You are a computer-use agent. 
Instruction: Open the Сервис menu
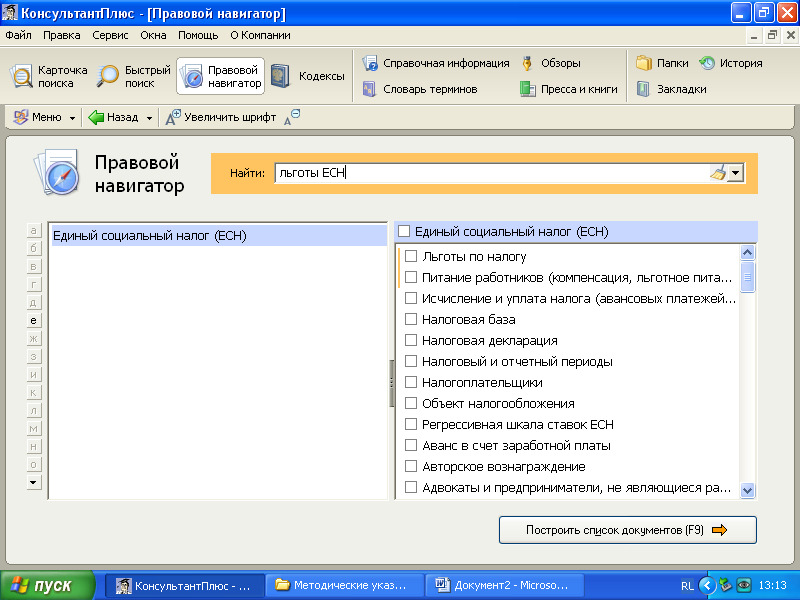click(x=110, y=35)
